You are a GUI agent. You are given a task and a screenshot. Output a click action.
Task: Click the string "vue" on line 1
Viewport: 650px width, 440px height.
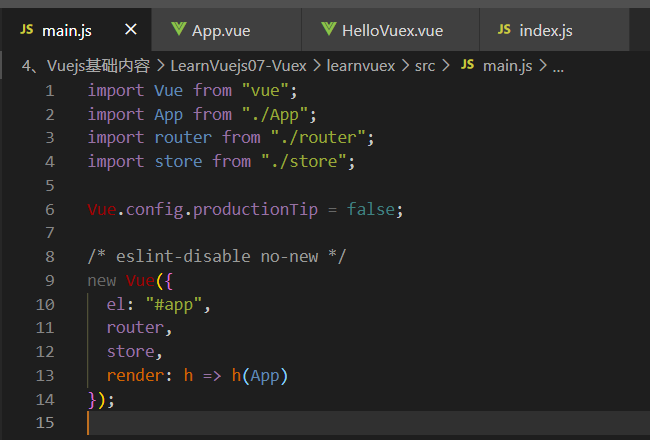265,90
